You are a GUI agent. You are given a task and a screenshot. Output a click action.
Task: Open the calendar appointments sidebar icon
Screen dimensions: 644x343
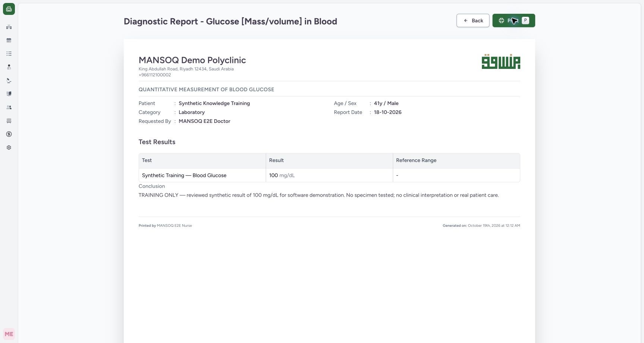(x=9, y=40)
